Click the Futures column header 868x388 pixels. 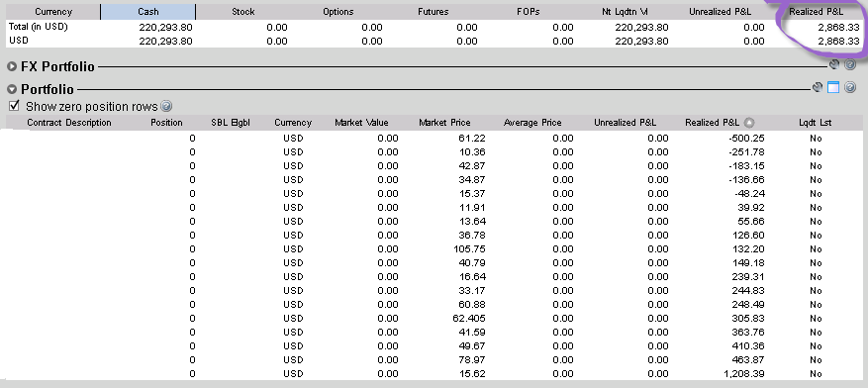point(433,12)
